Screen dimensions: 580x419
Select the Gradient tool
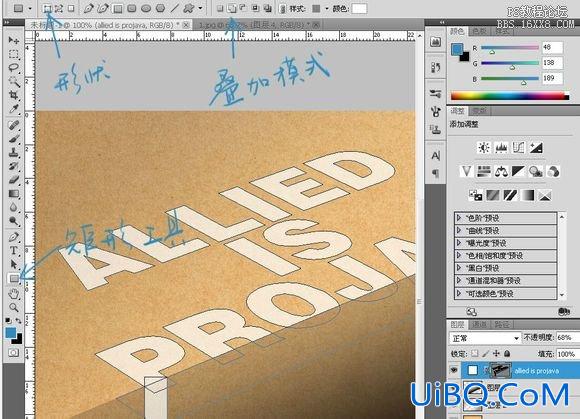click(14, 193)
